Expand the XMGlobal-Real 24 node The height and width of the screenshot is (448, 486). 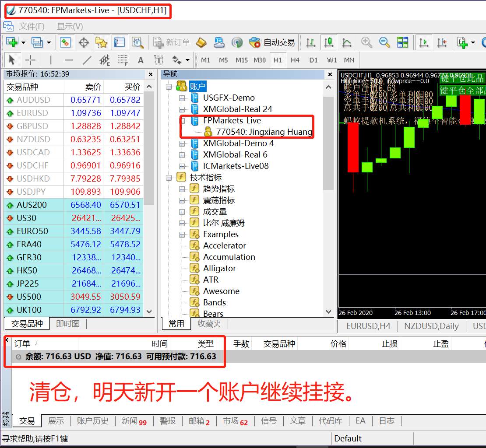tap(182, 110)
